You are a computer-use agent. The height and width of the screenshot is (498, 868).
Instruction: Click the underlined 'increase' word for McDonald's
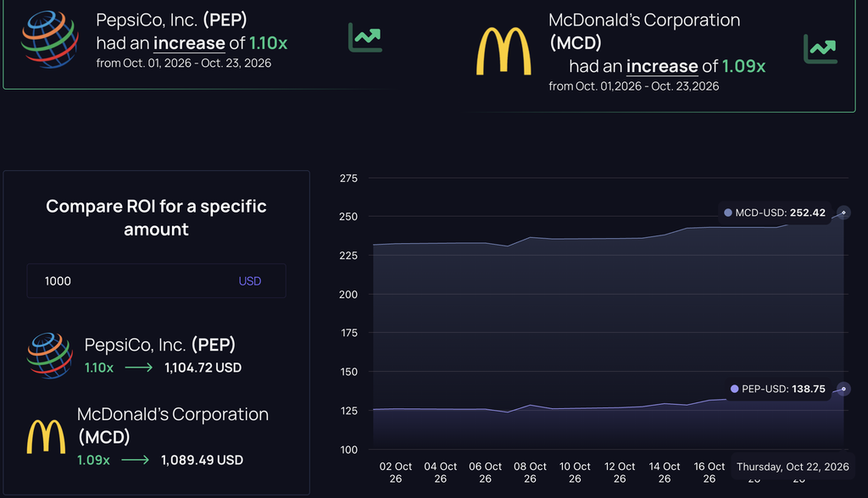click(662, 66)
